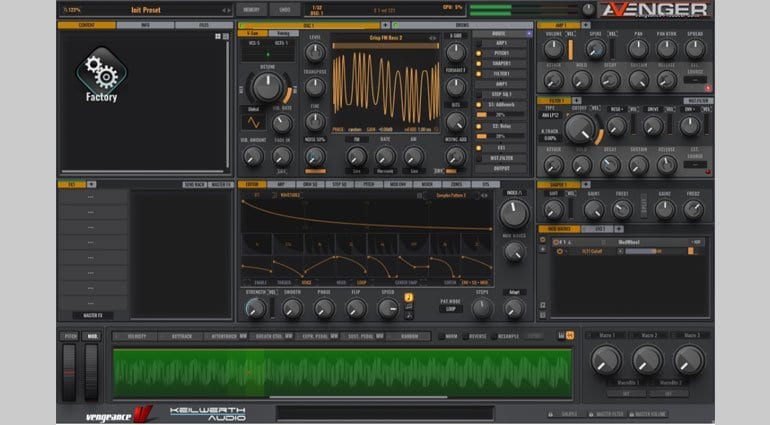The height and width of the screenshot is (425, 770).
Task: Switch to the ARP tab in editor
Action: pos(281,184)
